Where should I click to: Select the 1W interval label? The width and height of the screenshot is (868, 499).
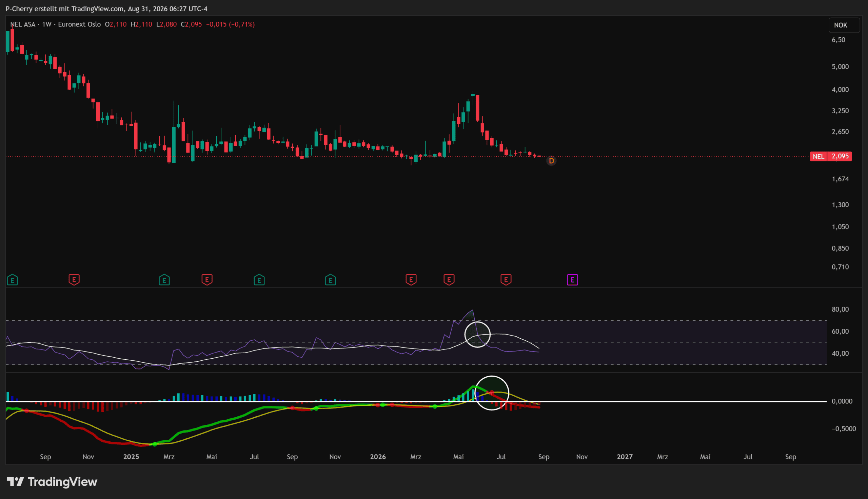click(x=46, y=24)
